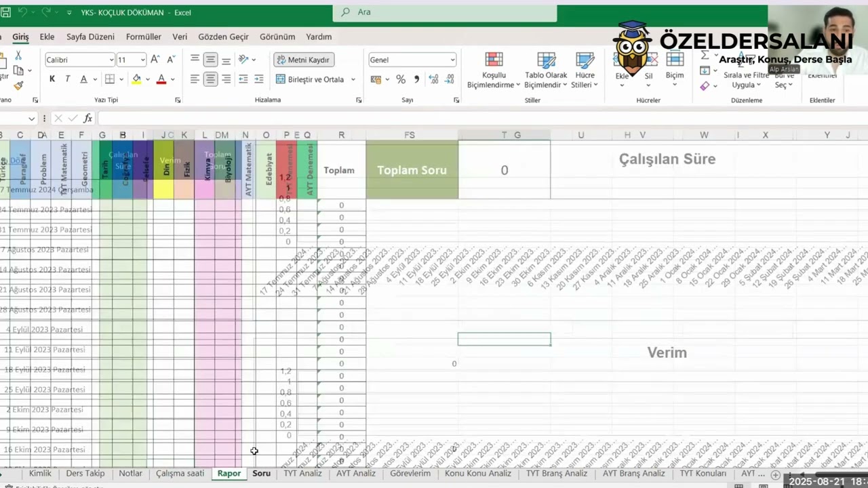Select column header R
The height and width of the screenshot is (488, 868).
341,135
